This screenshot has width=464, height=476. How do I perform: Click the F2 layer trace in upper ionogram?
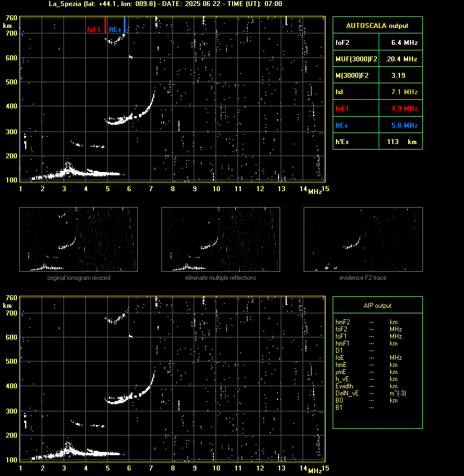[x=130, y=117]
